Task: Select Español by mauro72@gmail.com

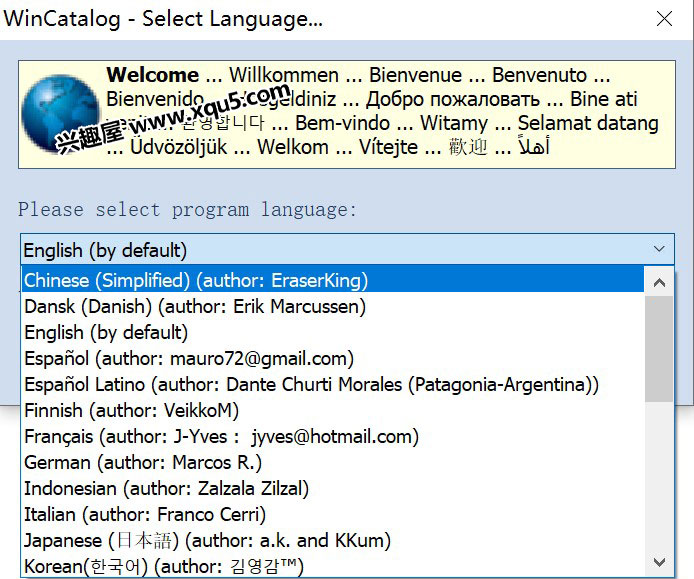Action: (333, 359)
